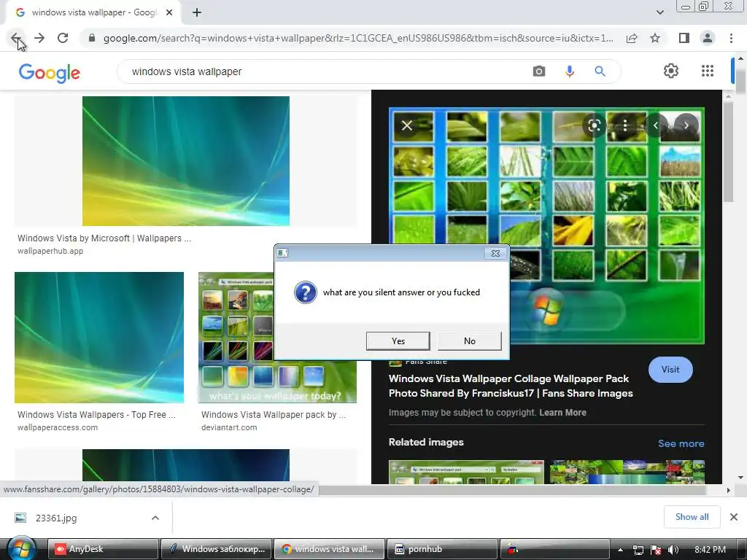Click the dialog's title bar icon
Image resolution: width=747 pixels, height=560 pixels.
[x=282, y=253]
